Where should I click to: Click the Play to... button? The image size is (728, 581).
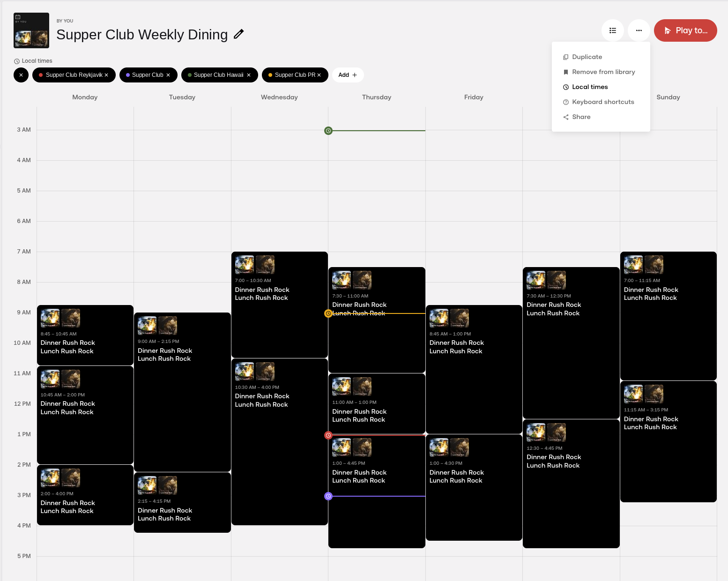685,30
